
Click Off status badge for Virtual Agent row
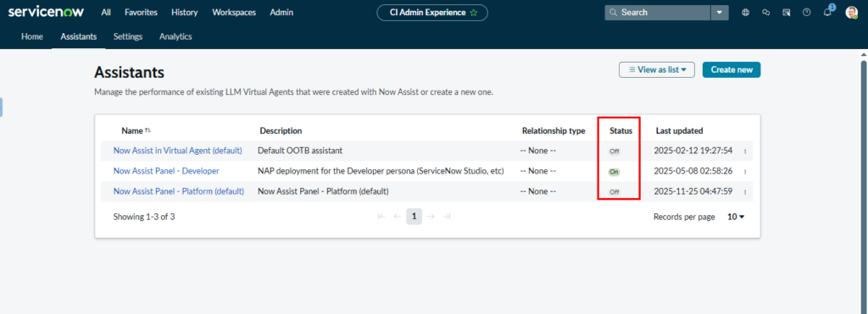coord(614,151)
